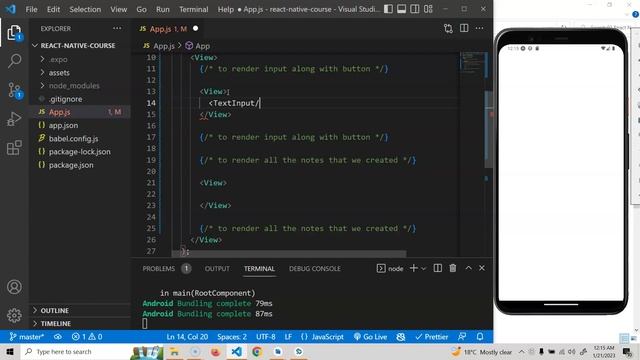Close the terminal panel
This screenshot has width=640, height=360.
482,268
